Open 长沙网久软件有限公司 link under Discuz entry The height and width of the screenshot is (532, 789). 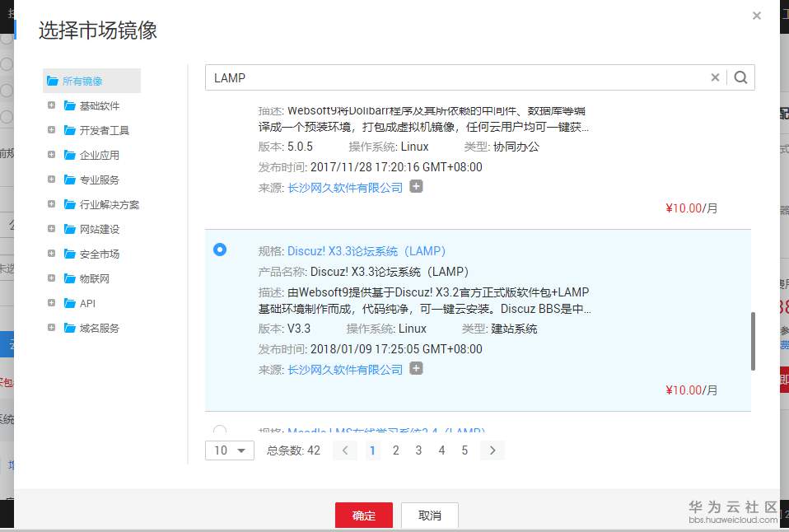point(345,370)
